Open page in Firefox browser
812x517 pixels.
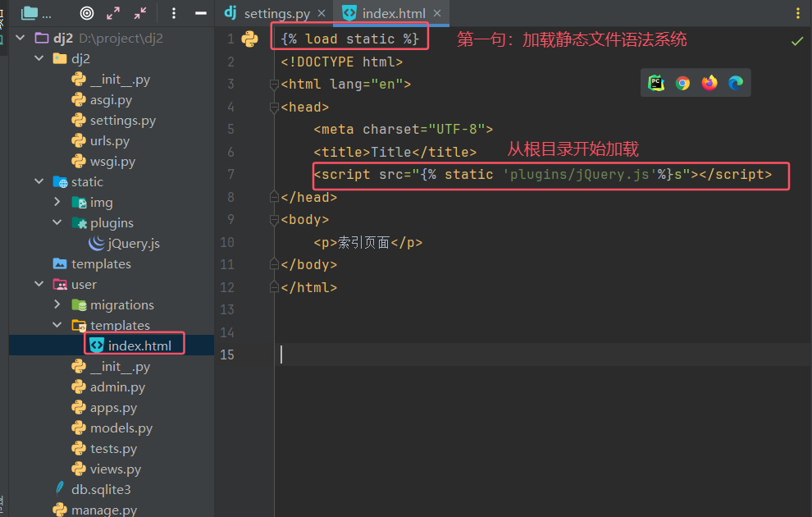(709, 83)
